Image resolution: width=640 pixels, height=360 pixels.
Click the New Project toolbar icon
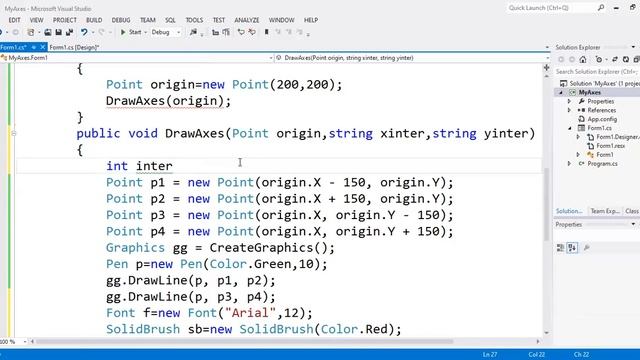(x=31, y=32)
